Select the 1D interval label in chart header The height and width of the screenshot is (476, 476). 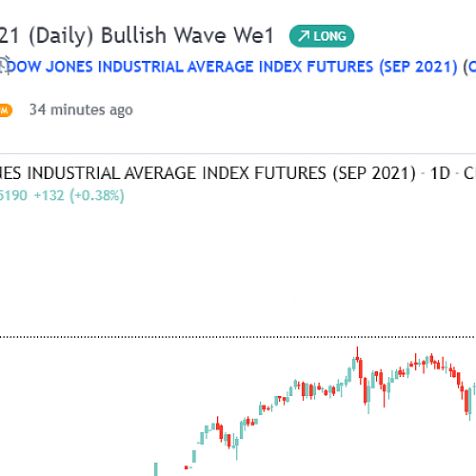[440, 173]
